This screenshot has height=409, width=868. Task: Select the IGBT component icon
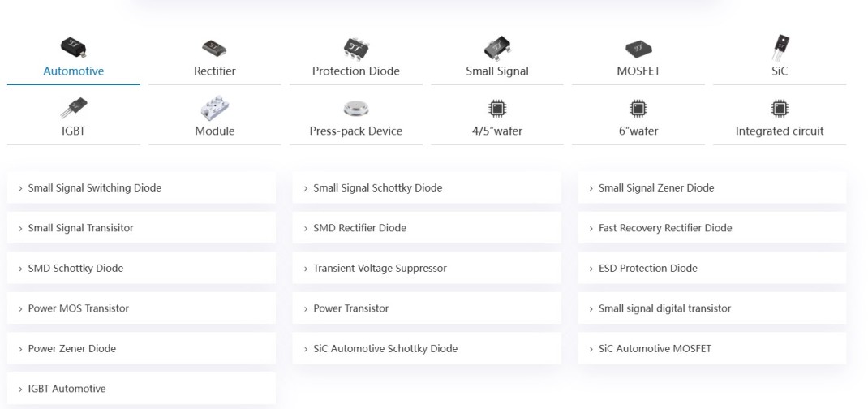[x=73, y=108]
